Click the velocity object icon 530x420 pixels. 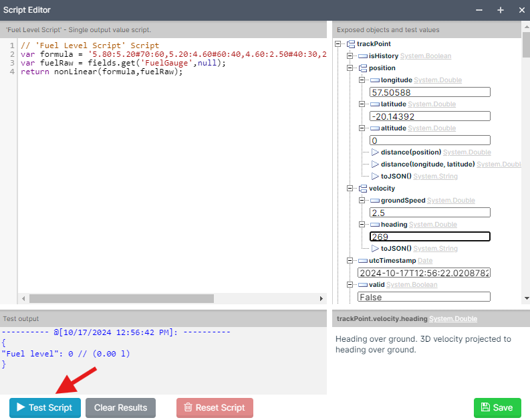pos(363,189)
